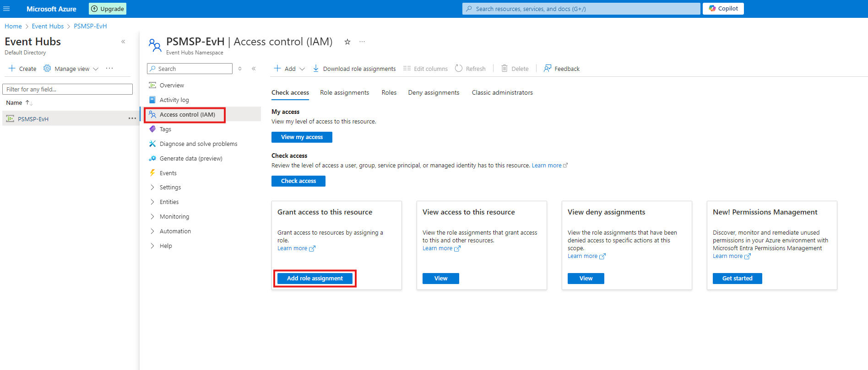The image size is (868, 370).
Task: Open Manage view dropdown
Action: [x=71, y=69]
